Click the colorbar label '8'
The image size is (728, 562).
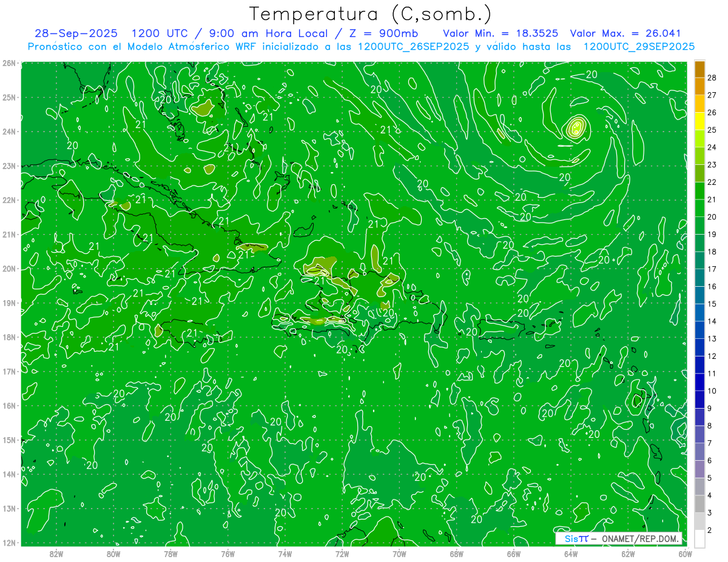[710, 426]
